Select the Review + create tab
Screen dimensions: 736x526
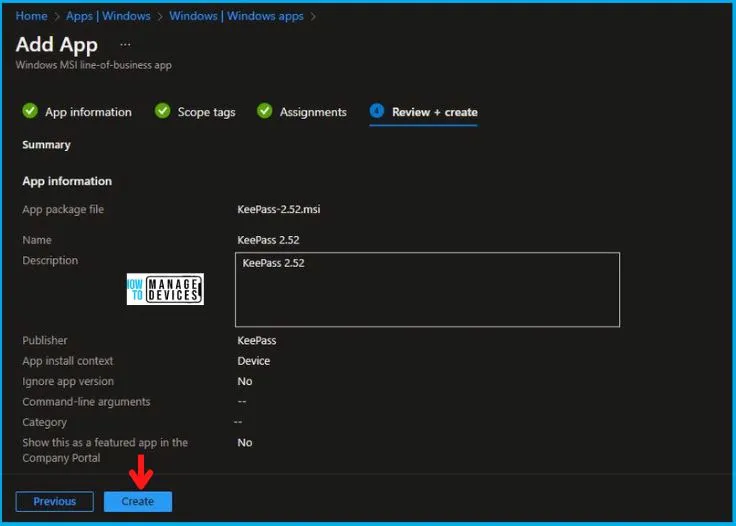[x=435, y=112]
